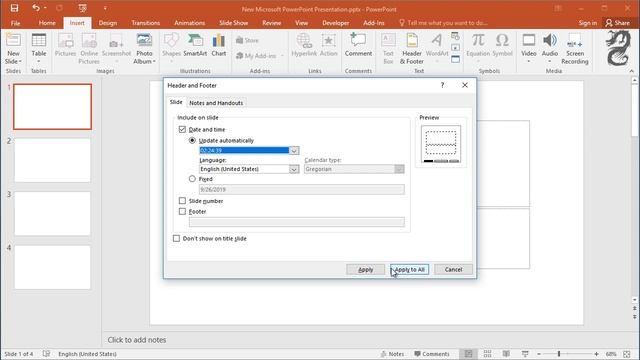Open Header & Footer from ribbon
The height and width of the screenshot is (360, 640).
[x=411, y=49]
